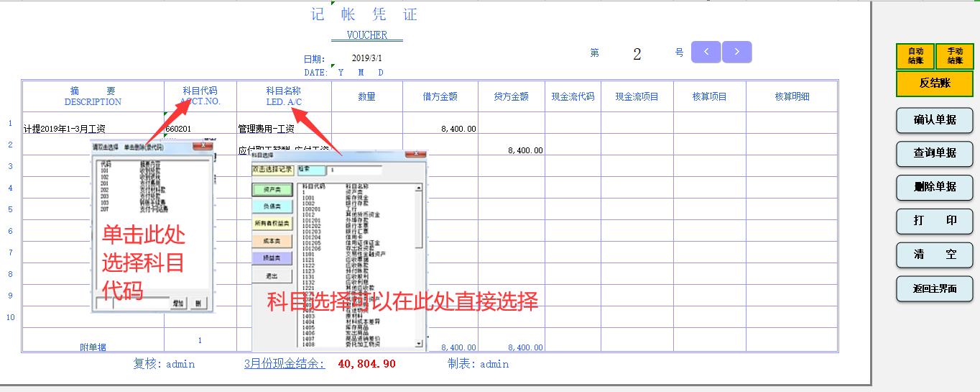
Task: Clear the form with 清空 button
Action: click(x=935, y=255)
